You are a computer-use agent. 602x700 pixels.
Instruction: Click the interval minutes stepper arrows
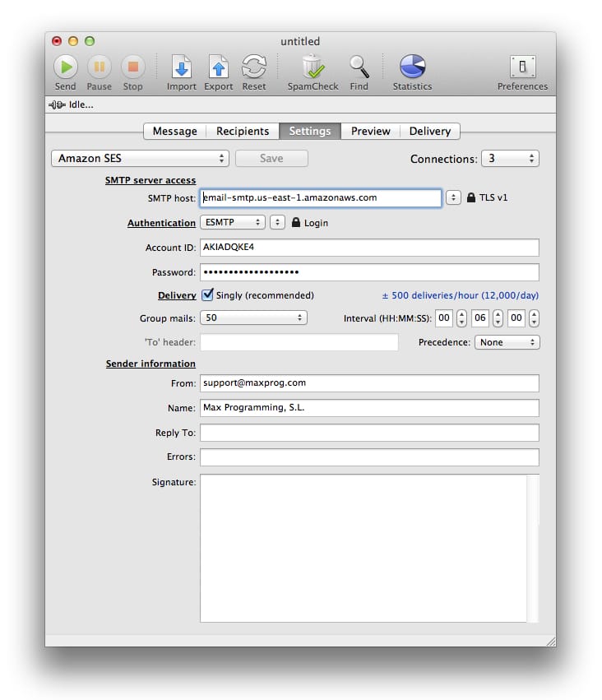pyautogui.click(x=498, y=318)
